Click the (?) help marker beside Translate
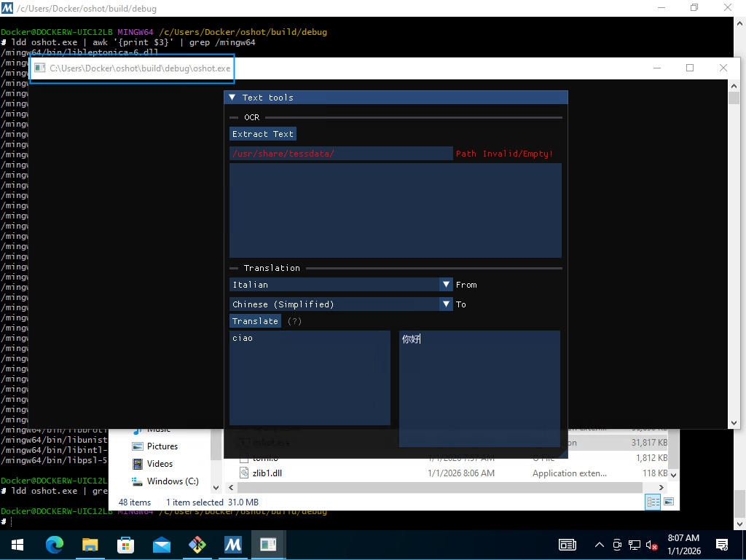This screenshot has width=746, height=560. tap(294, 321)
